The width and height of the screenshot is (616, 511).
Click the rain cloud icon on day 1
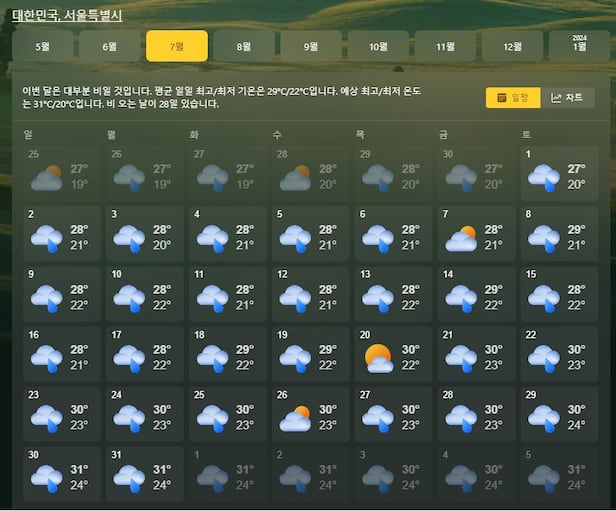[x=543, y=178]
